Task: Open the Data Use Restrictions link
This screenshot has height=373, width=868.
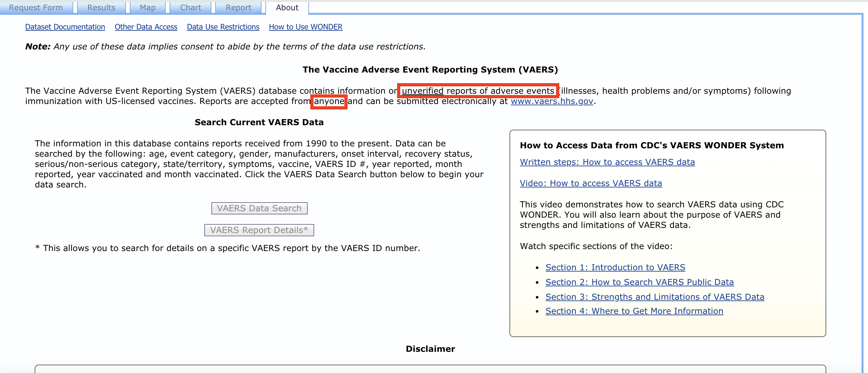Action: click(223, 27)
